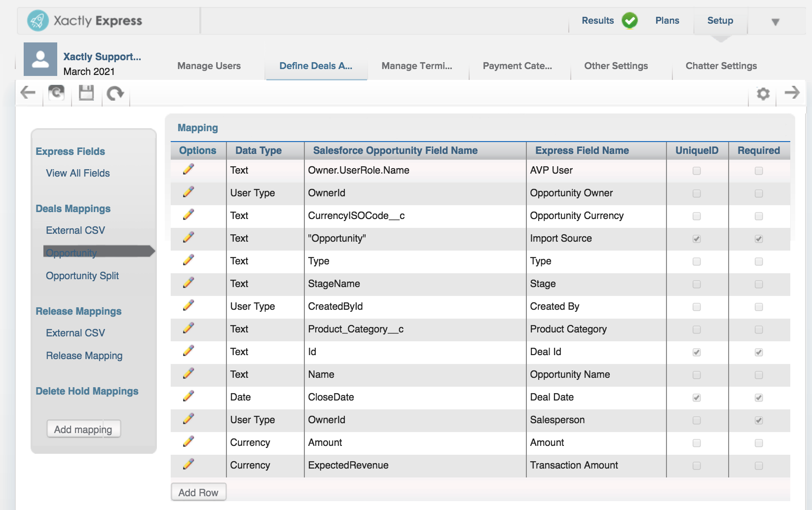Save using the floppy disk icon
The height and width of the screenshot is (510, 812).
point(86,92)
